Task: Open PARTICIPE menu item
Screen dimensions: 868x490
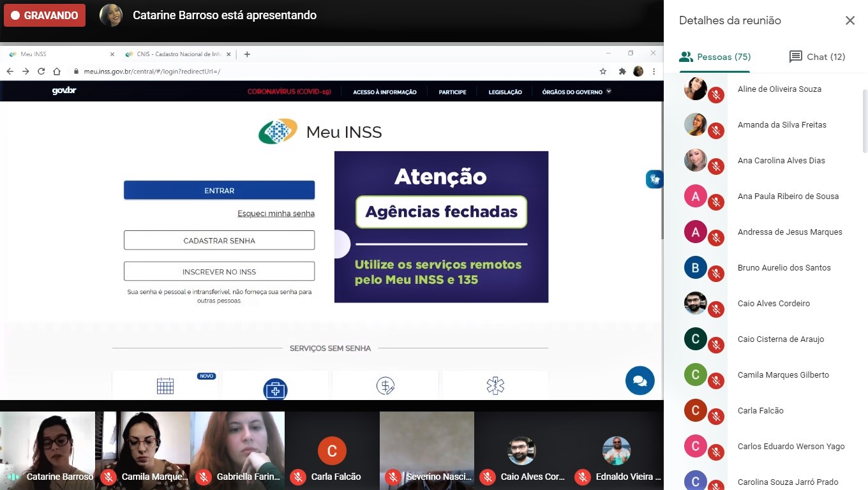Action: tap(453, 92)
